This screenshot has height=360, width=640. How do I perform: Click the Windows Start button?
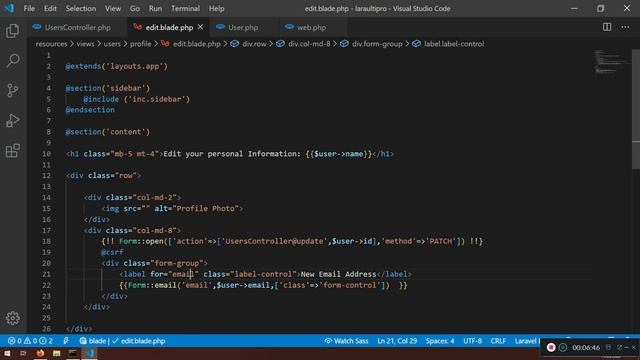pyautogui.click(x=7, y=353)
